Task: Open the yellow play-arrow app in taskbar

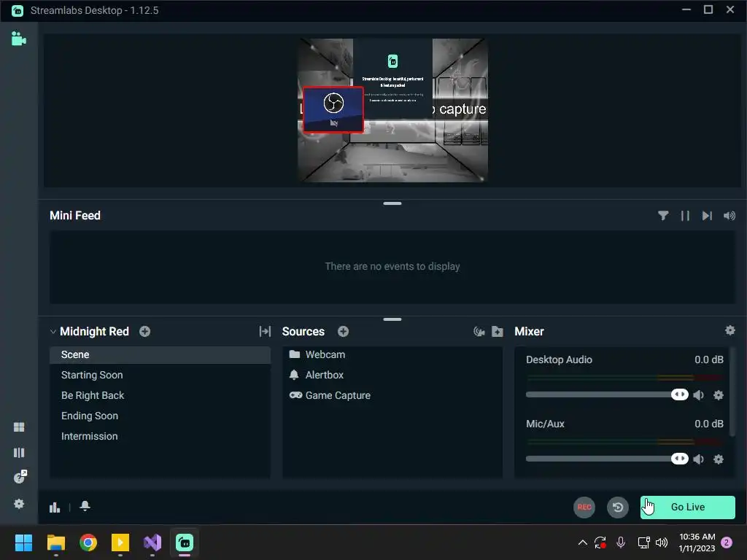Action: [x=120, y=542]
